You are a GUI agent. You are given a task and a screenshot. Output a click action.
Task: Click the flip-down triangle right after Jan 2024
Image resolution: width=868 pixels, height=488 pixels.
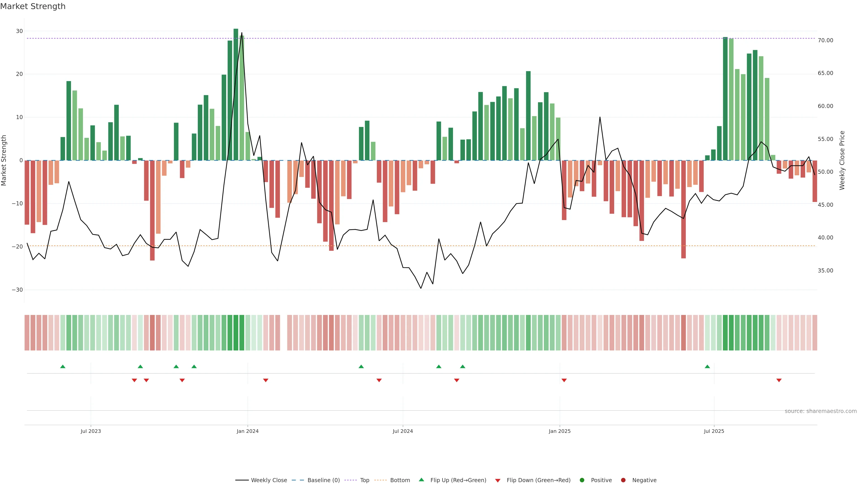click(x=266, y=380)
